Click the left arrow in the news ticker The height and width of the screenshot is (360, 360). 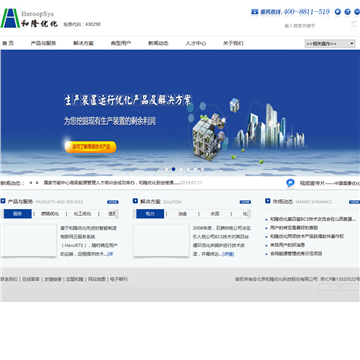click(31, 183)
